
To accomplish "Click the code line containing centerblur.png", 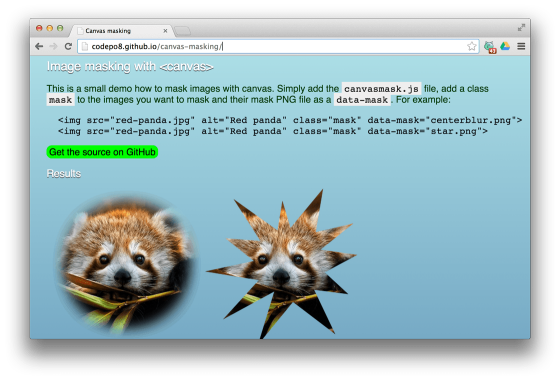I will (x=290, y=120).
